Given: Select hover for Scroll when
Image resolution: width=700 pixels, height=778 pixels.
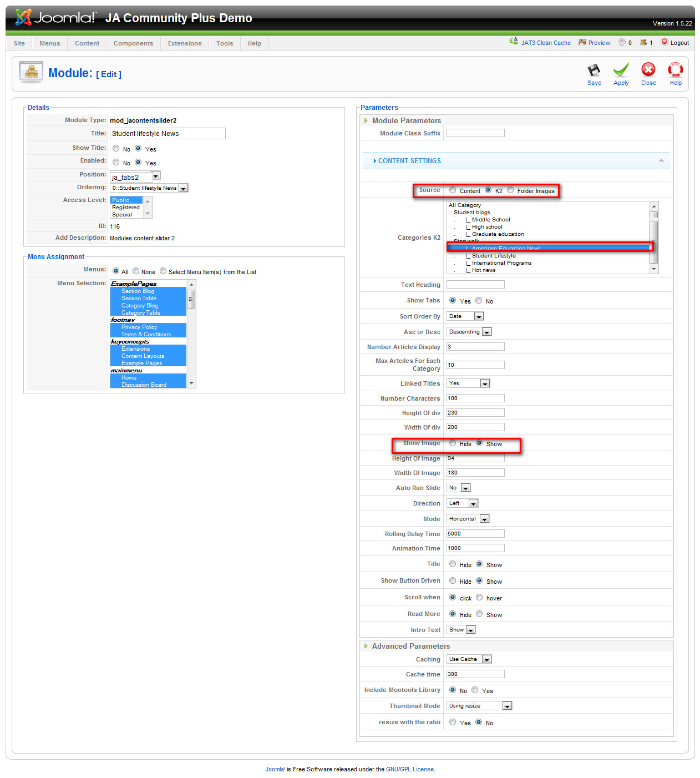Looking at the screenshot, I should (x=479, y=598).
